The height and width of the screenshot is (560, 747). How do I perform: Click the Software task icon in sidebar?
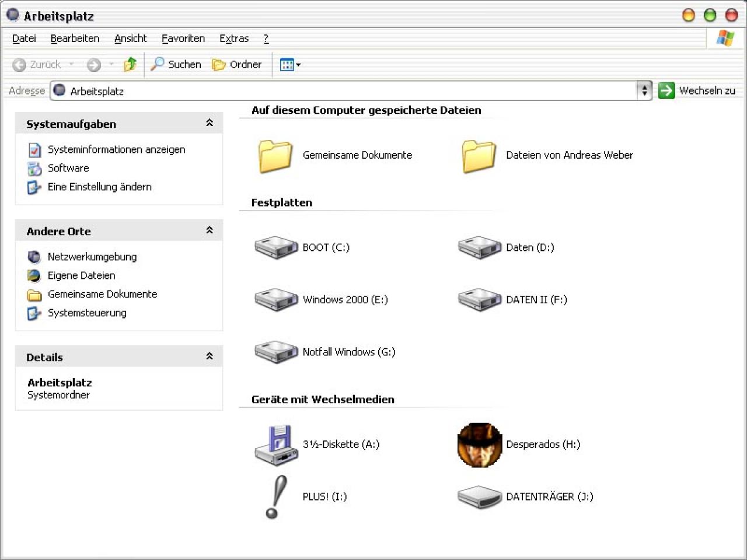point(34,169)
